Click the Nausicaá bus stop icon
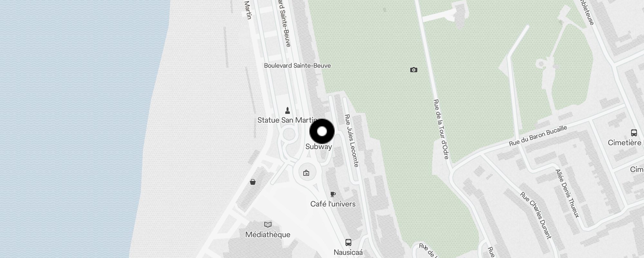This screenshot has width=644, height=258. [348, 242]
